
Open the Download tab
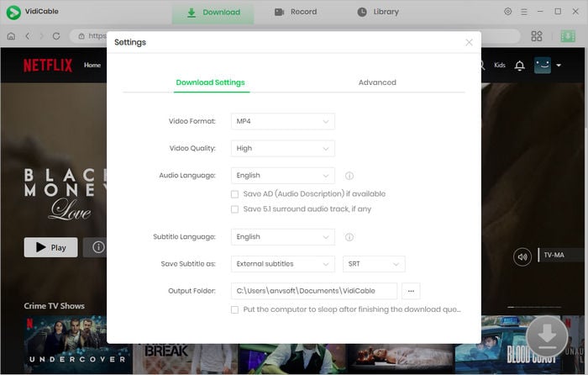click(213, 12)
